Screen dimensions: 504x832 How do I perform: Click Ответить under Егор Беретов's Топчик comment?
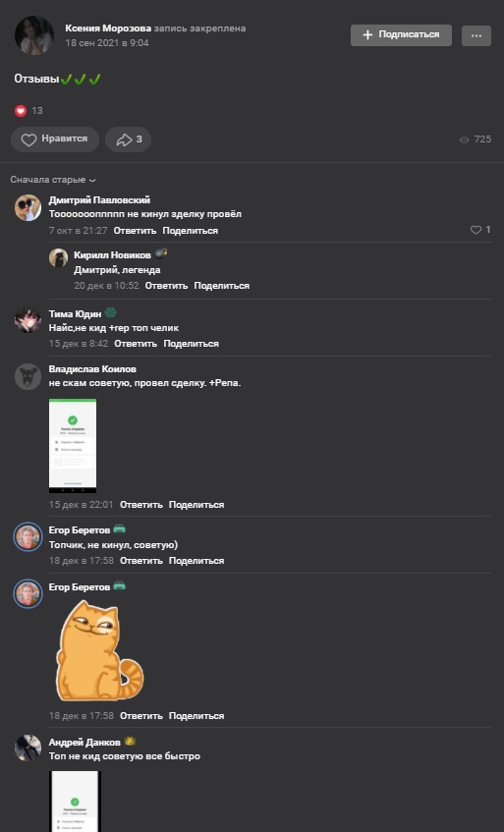click(x=141, y=561)
